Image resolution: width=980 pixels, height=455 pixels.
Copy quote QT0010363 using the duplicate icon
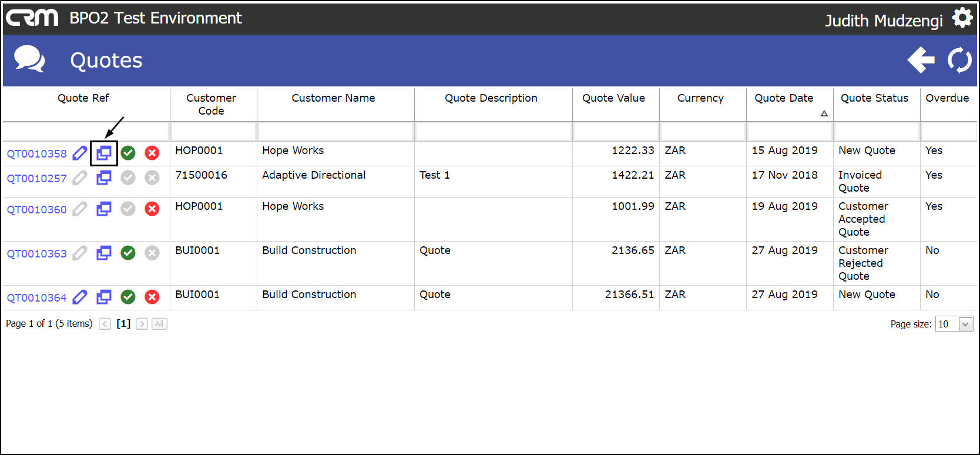(104, 253)
